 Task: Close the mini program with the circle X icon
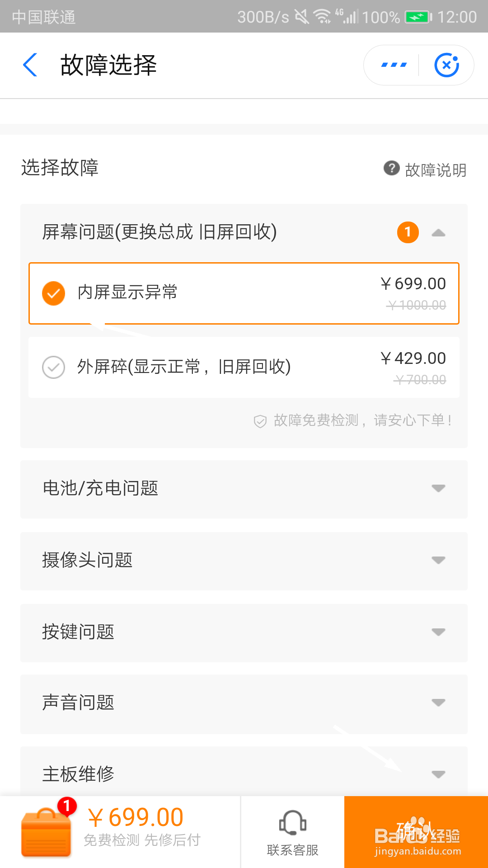coord(446,65)
